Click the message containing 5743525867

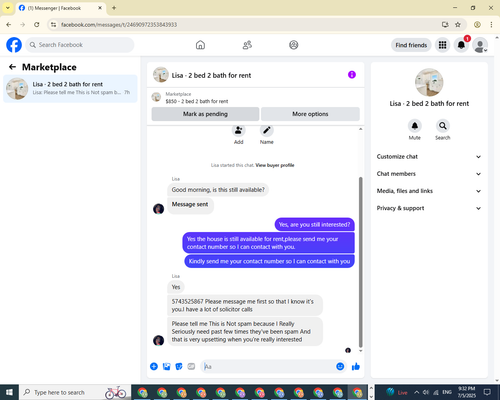pos(245,305)
